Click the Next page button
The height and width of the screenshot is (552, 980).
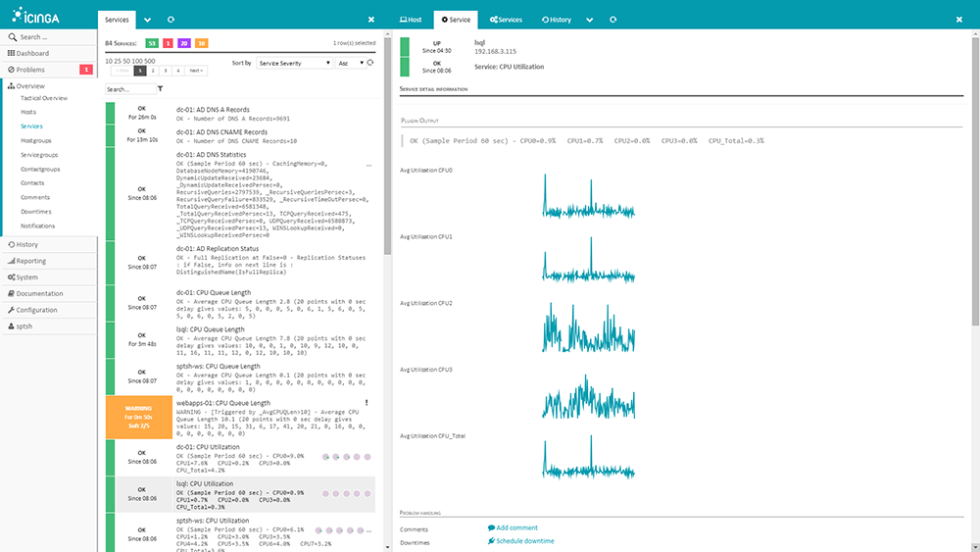click(x=196, y=71)
